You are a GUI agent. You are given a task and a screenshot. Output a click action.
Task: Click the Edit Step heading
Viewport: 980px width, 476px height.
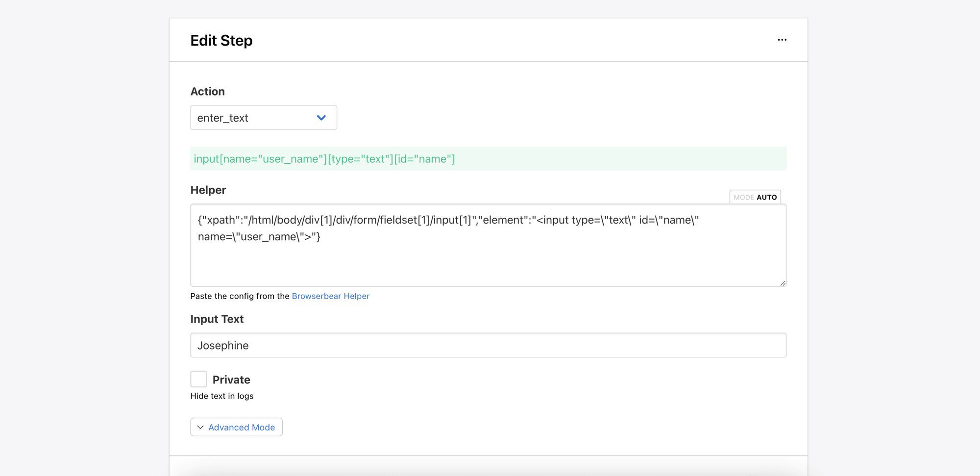[x=221, y=40]
